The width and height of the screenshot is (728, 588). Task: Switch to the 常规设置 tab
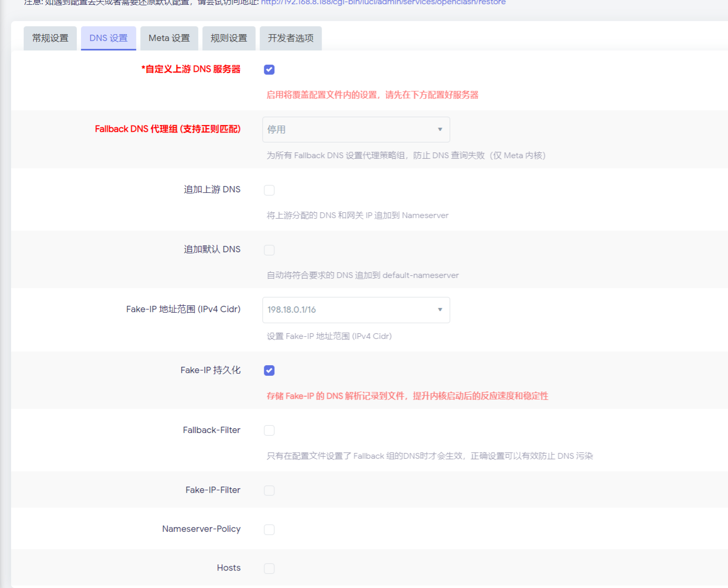click(x=50, y=38)
